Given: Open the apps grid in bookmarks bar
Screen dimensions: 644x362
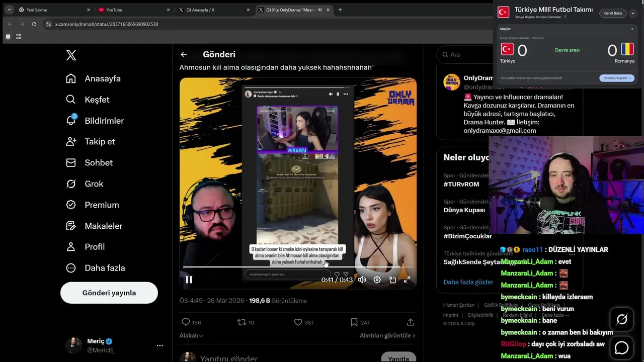Looking at the screenshot, I should [19, 37].
